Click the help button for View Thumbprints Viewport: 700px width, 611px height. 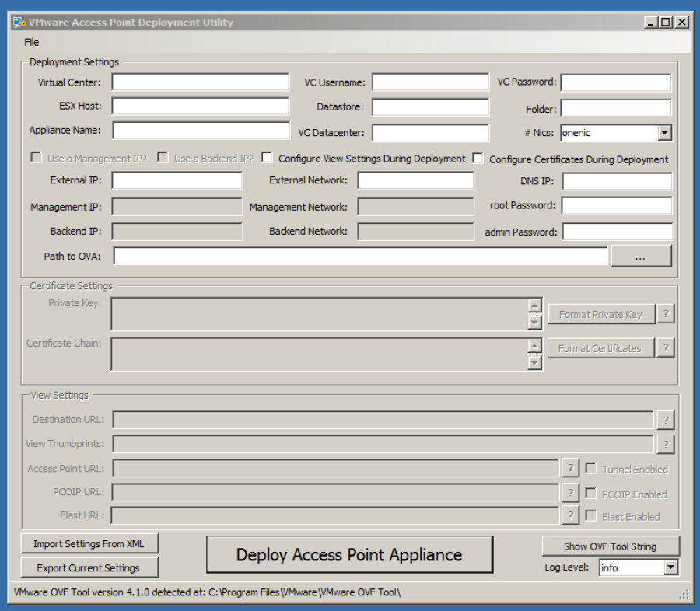[x=665, y=444]
